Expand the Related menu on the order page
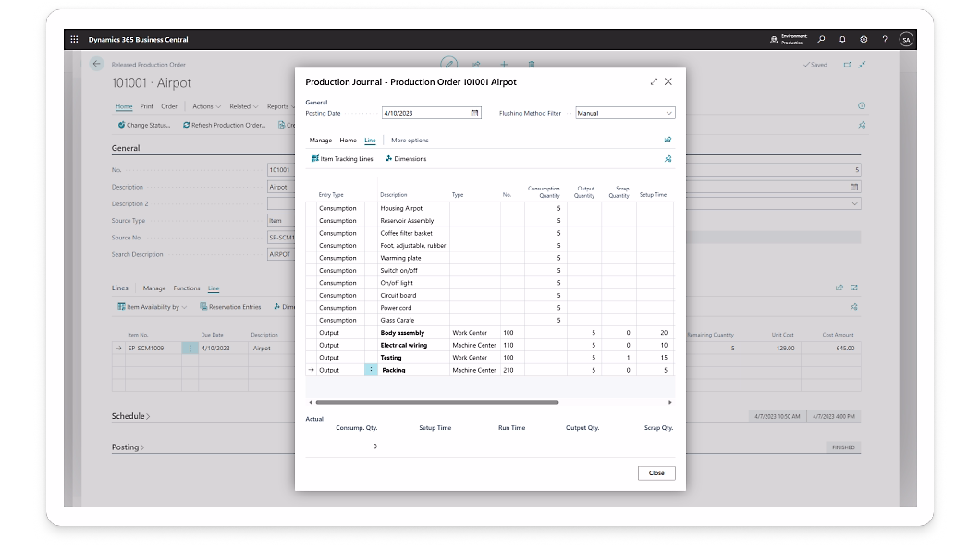 point(244,106)
